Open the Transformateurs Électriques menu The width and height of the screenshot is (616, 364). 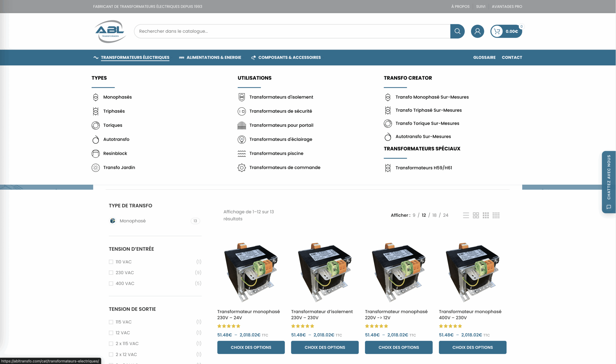(x=135, y=57)
